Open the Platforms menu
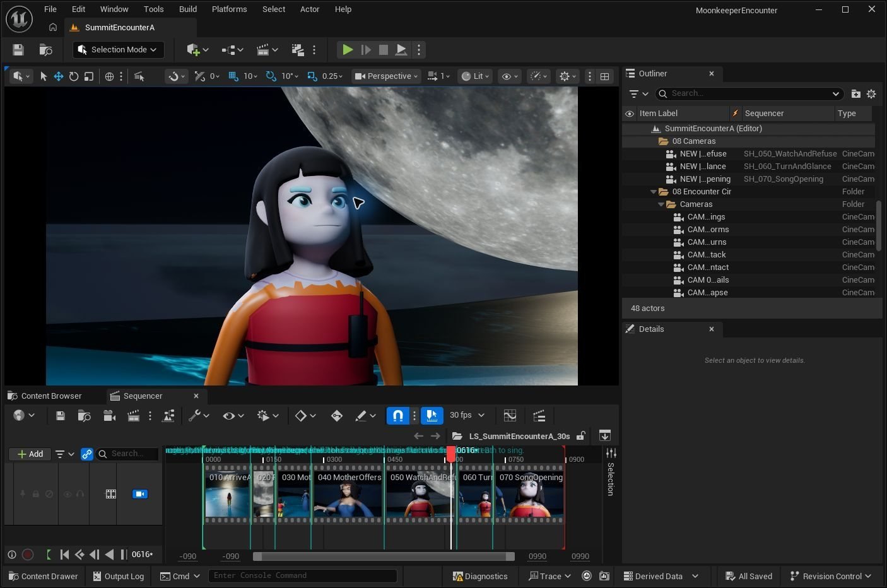Screen dimensions: 887x588 [229, 9]
